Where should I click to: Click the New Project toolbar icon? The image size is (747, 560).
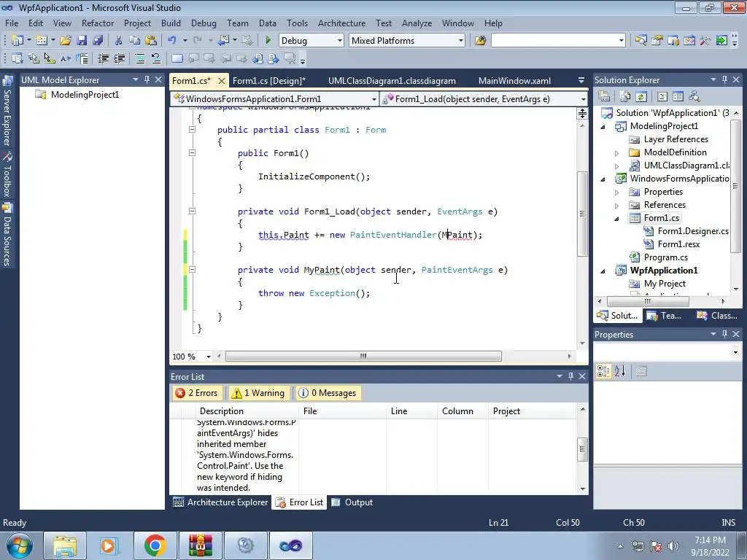[18, 41]
